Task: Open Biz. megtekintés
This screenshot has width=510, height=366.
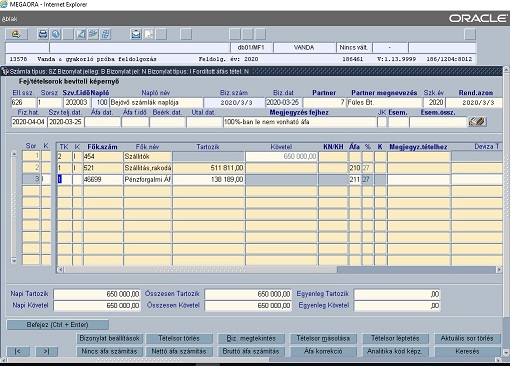Action: 251,338
